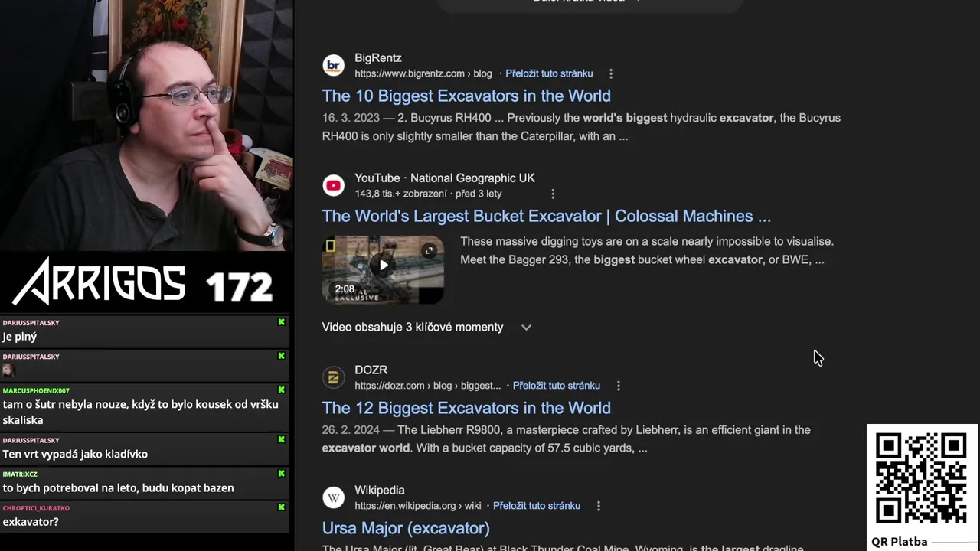Click the QR Platba code image
This screenshot has height=551, width=980.
point(921,478)
